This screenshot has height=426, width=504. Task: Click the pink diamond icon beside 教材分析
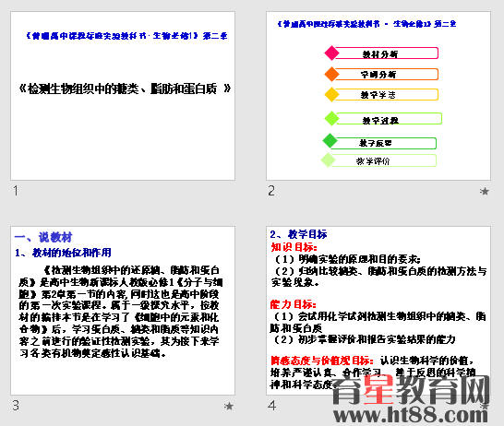(x=331, y=53)
